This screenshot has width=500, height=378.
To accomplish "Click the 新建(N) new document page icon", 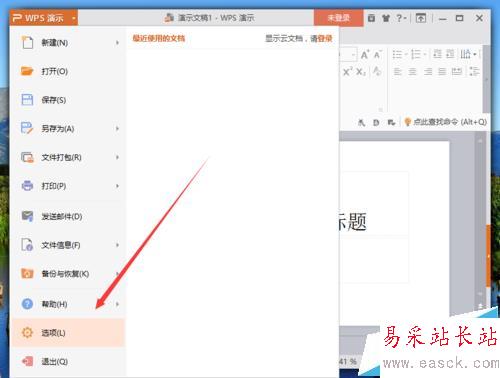I will click(x=27, y=43).
